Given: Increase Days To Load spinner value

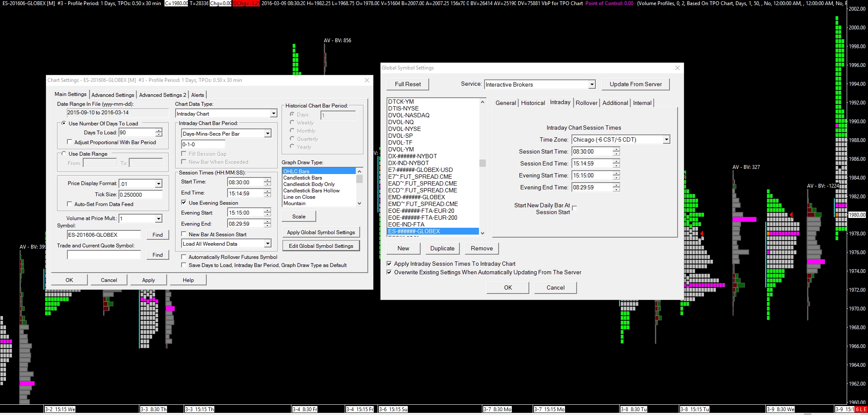Looking at the screenshot, I should pos(159,131).
